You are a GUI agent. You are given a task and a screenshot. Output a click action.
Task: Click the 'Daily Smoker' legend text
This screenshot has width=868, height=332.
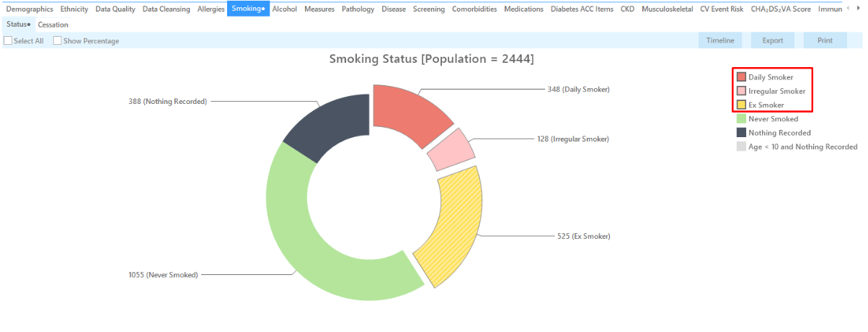pos(771,77)
